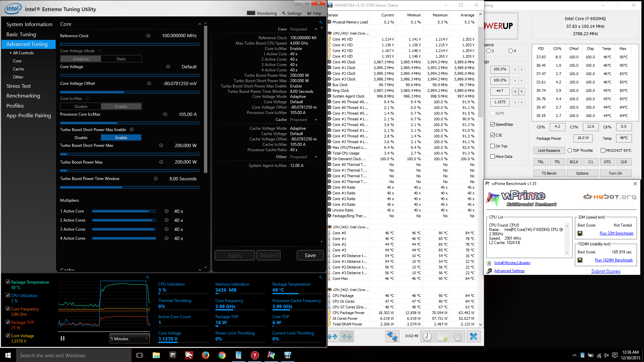Open System Information section
Viewport: 644px width, 362px height.
click(x=29, y=24)
